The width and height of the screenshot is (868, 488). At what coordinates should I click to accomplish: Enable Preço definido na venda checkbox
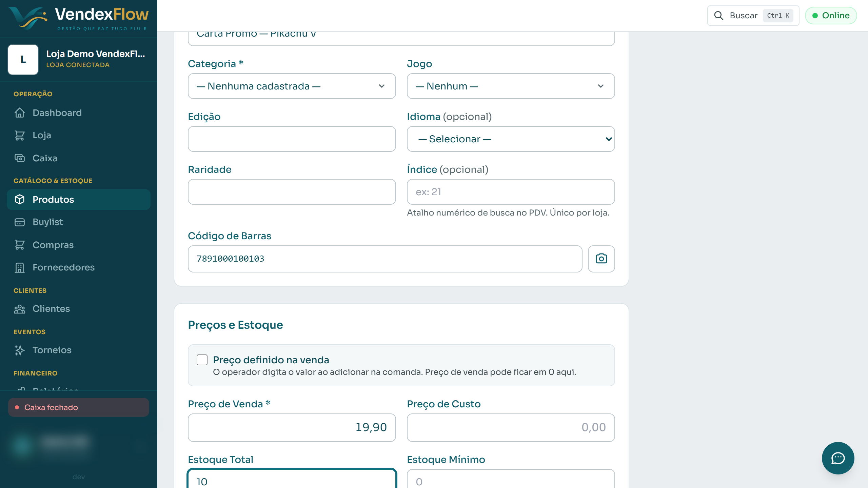[202, 360]
